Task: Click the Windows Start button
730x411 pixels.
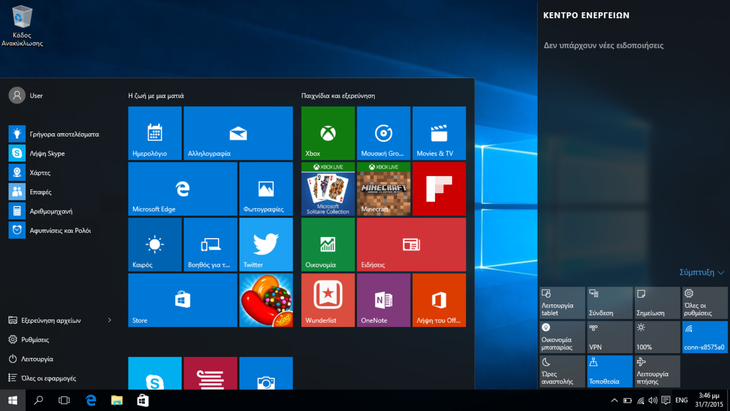Action: (13, 400)
